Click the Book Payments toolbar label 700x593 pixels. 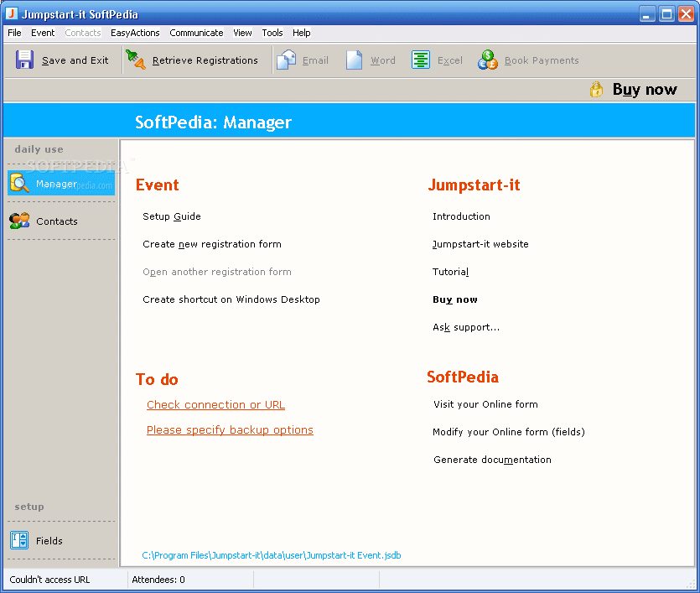[542, 60]
